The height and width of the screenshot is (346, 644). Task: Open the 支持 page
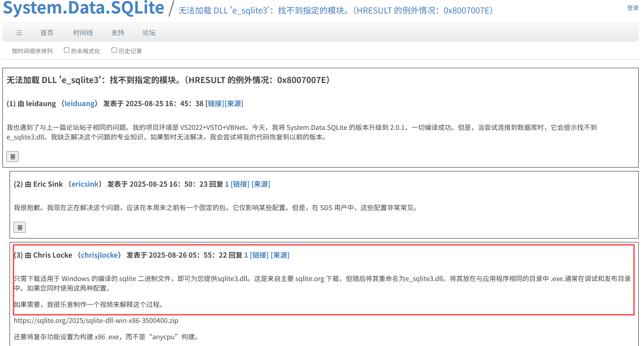point(118,32)
